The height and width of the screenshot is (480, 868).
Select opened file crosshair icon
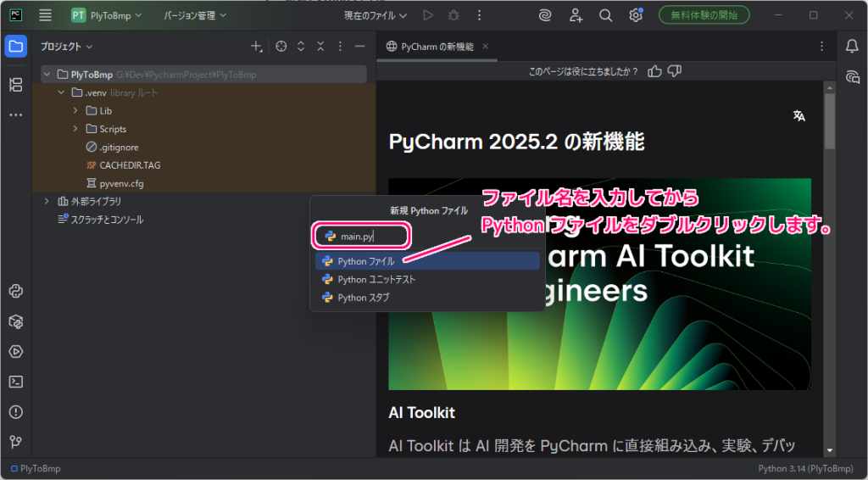[x=281, y=47]
